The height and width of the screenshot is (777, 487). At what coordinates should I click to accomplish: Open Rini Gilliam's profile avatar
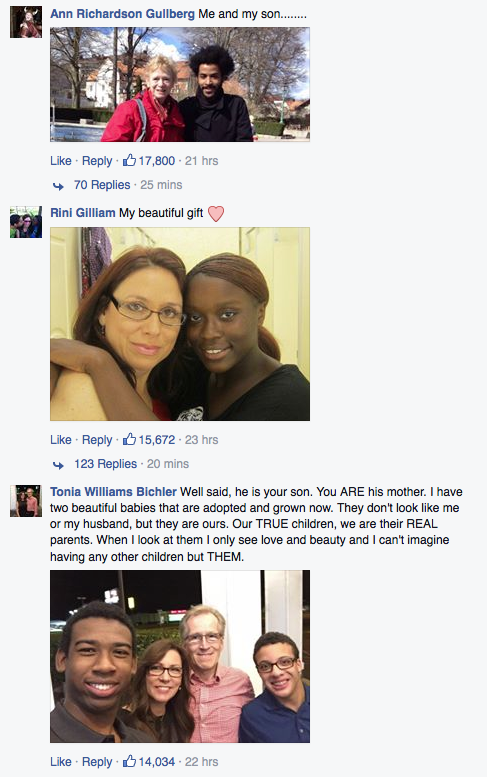tap(26, 222)
